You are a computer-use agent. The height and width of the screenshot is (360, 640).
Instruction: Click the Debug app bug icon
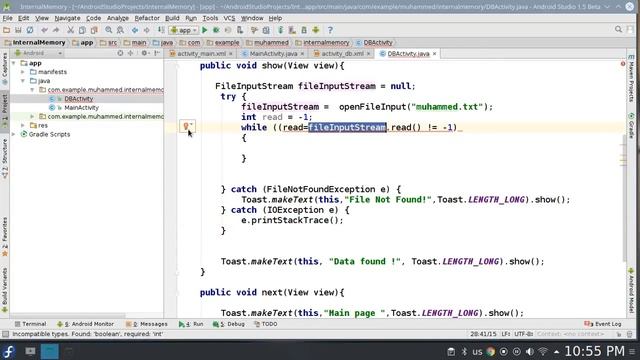pyautogui.click(x=216, y=30)
